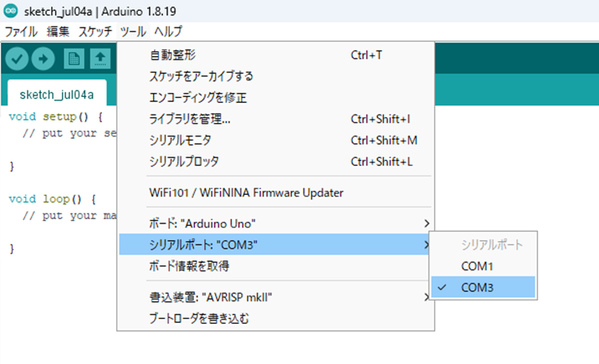This screenshot has height=364, width=599.
Task: Open the 編集 menu
Action: click(58, 31)
